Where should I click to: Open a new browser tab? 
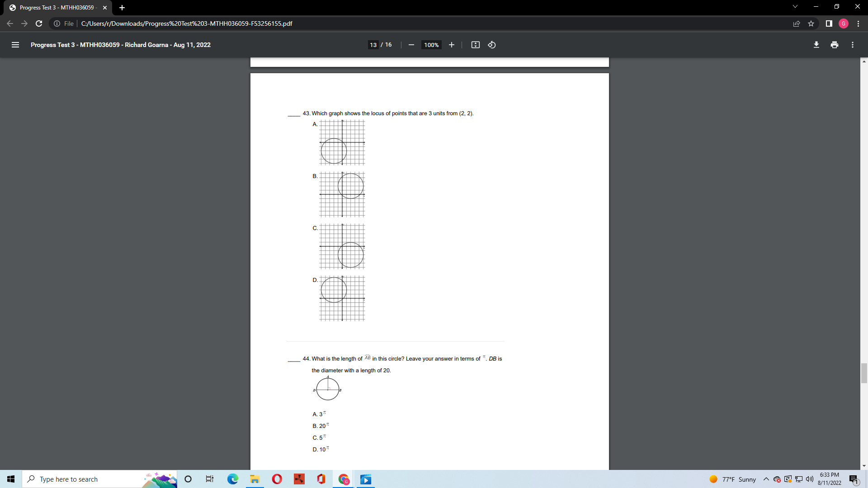pyautogui.click(x=122, y=8)
